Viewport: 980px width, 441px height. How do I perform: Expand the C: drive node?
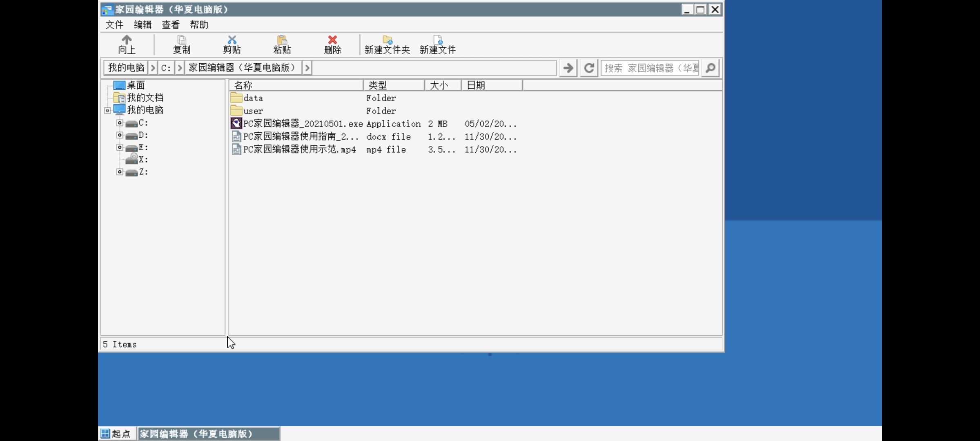coord(120,122)
